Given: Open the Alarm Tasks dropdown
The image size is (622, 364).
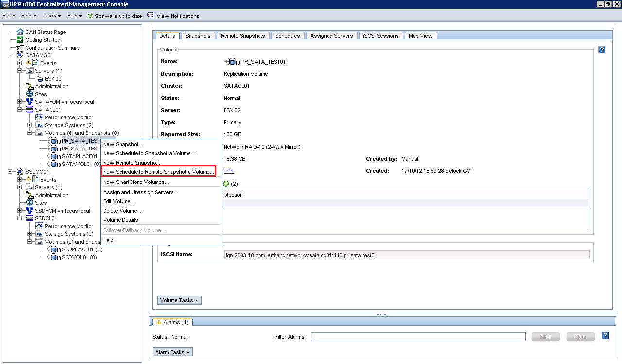Looking at the screenshot, I should click(173, 352).
